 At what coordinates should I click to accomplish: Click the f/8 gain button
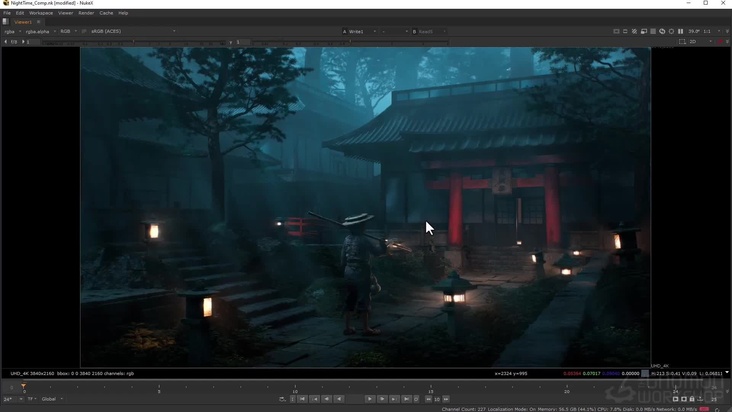click(x=14, y=42)
